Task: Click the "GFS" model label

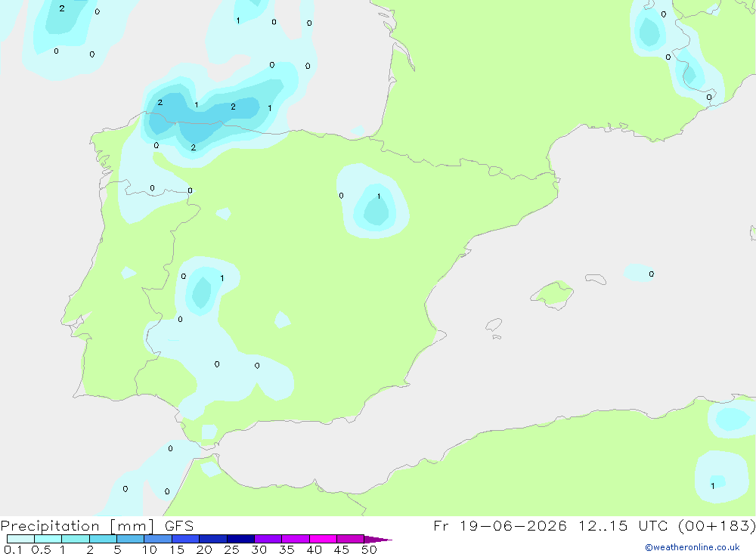Action: point(179,525)
